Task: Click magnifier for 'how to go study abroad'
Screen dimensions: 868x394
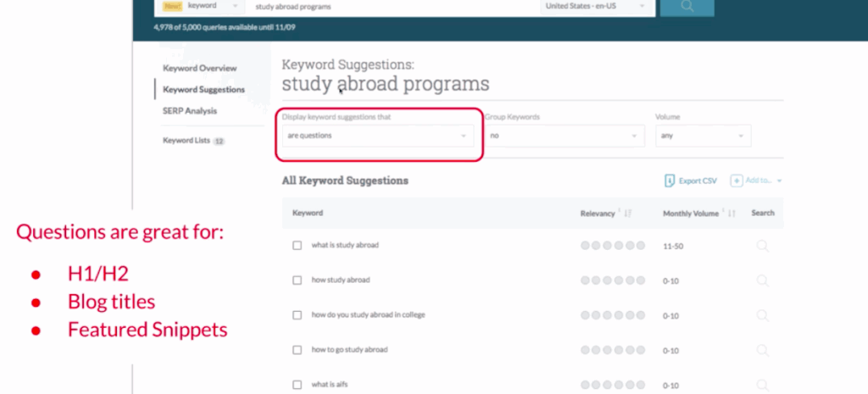Action: point(762,350)
